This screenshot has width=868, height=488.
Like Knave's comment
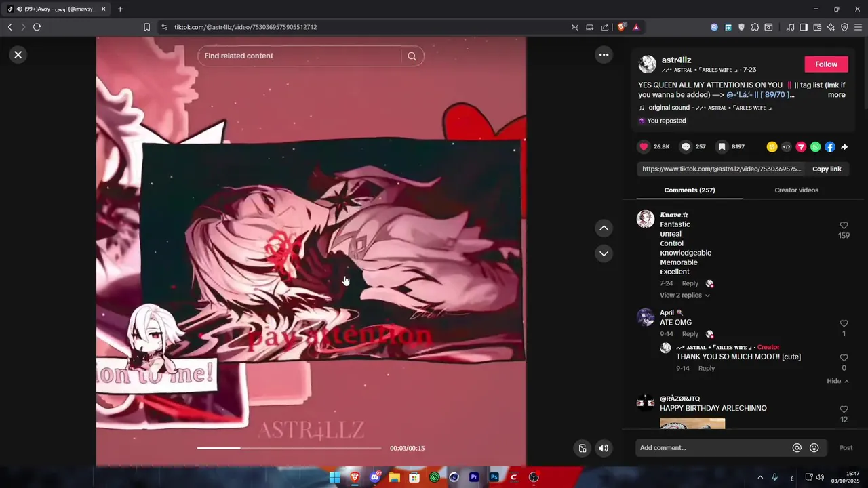[844, 226]
